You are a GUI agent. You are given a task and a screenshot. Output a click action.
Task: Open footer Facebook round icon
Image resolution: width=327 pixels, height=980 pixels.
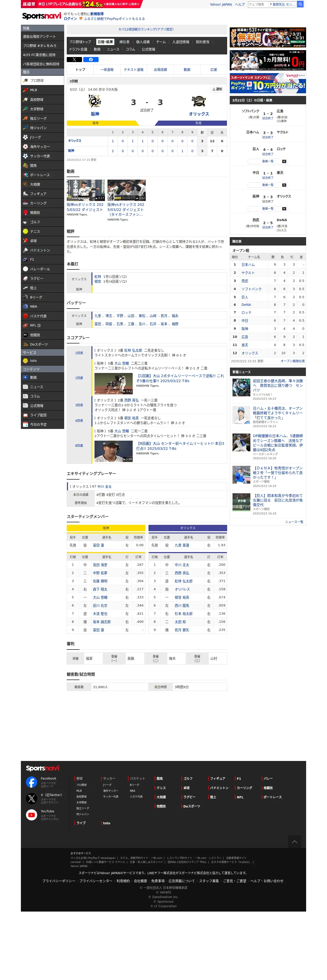tap(32, 782)
